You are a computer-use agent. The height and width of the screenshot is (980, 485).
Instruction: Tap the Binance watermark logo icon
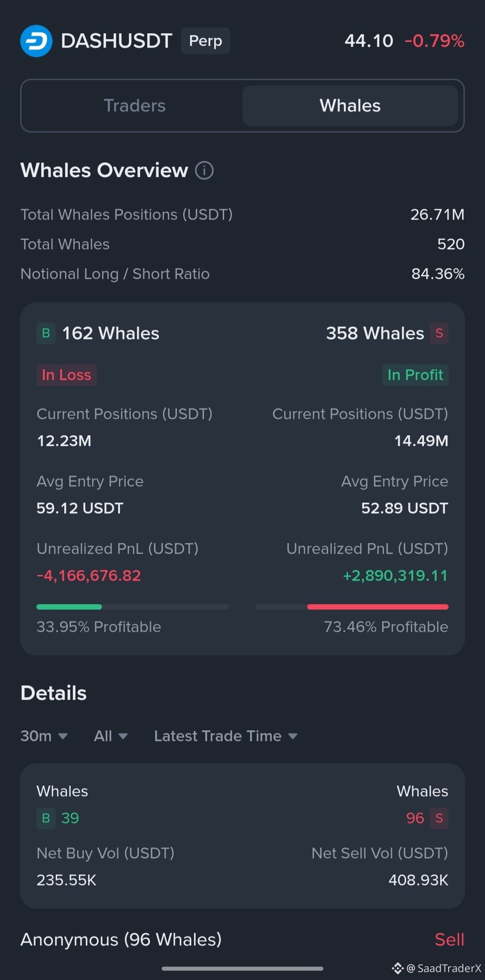click(398, 968)
